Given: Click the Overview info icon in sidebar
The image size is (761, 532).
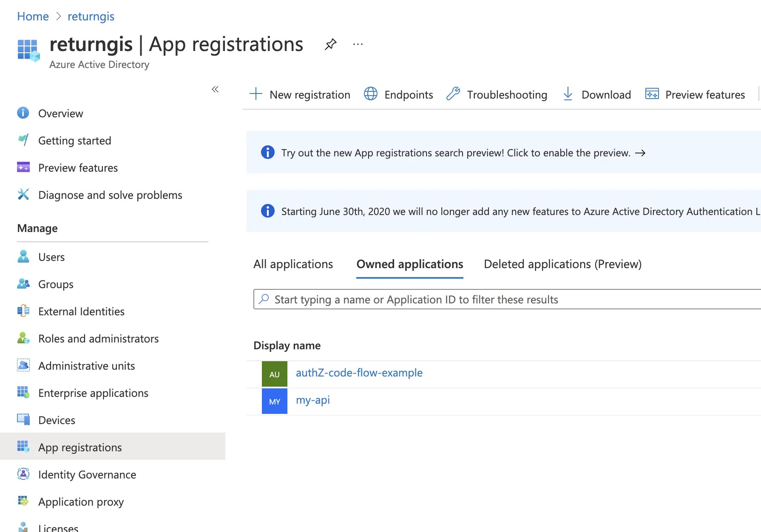Looking at the screenshot, I should pyautogui.click(x=23, y=113).
